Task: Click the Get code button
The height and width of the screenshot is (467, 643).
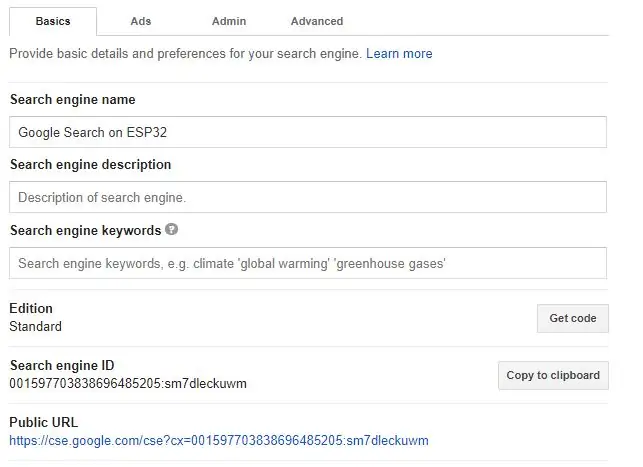Action: [x=573, y=318]
